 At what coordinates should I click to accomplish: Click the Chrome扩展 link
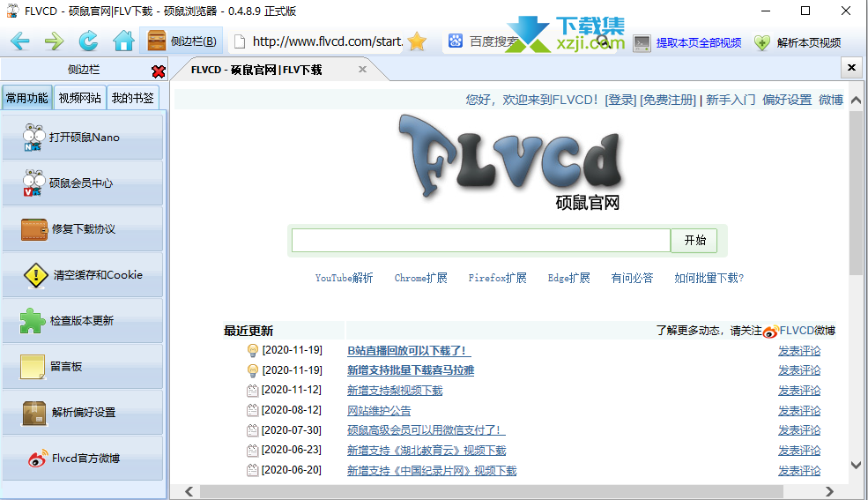[x=420, y=278]
